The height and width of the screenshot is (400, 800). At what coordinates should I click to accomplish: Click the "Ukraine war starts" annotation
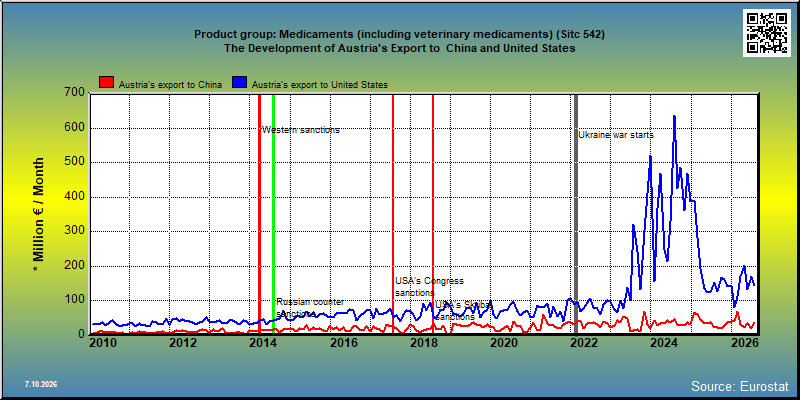tap(616, 135)
